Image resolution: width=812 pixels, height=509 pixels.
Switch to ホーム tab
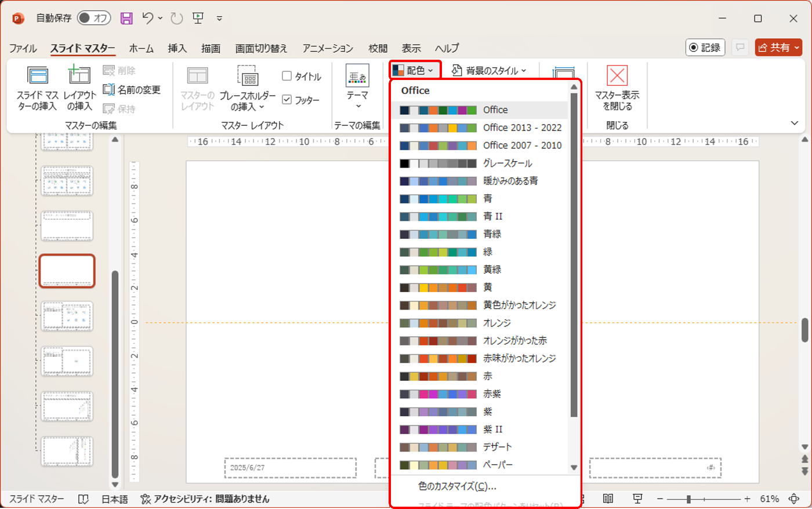point(142,48)
